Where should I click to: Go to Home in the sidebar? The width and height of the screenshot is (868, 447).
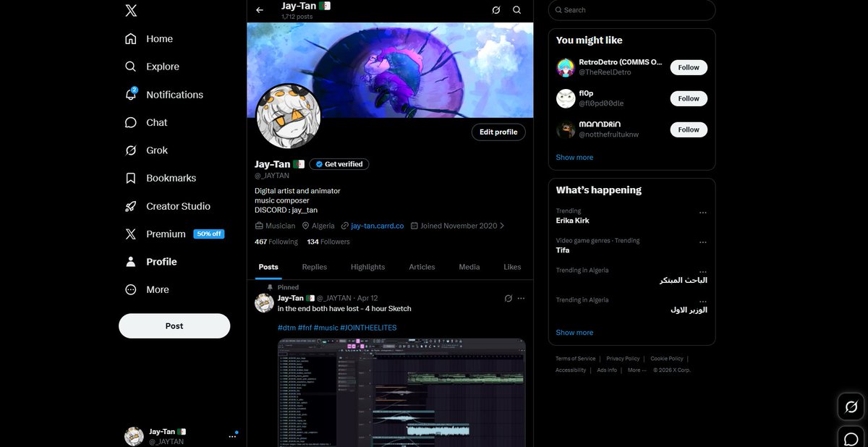[x=149, y=39]
